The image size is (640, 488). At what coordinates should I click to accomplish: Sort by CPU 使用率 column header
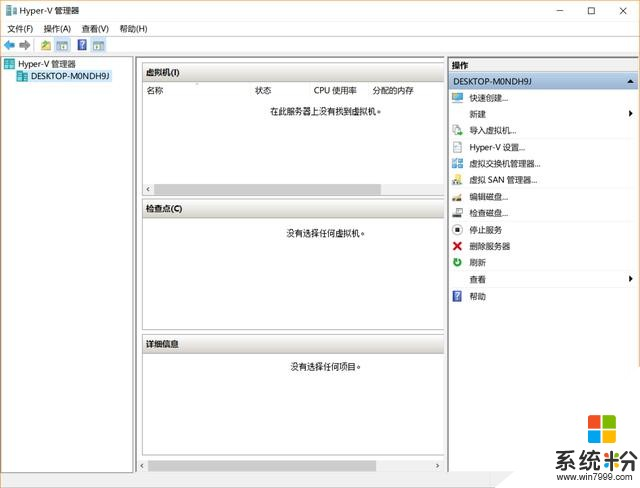335,91
